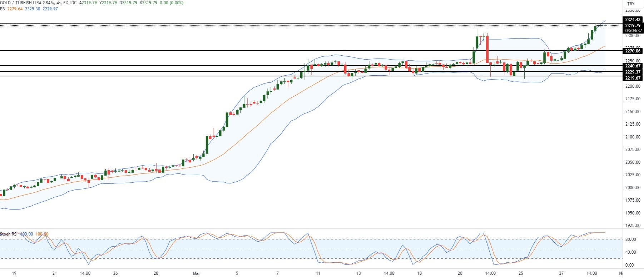Click the BB lower value 2229.97
The height and width of the screenshot is (278, 644).
[x=50, y=9]
